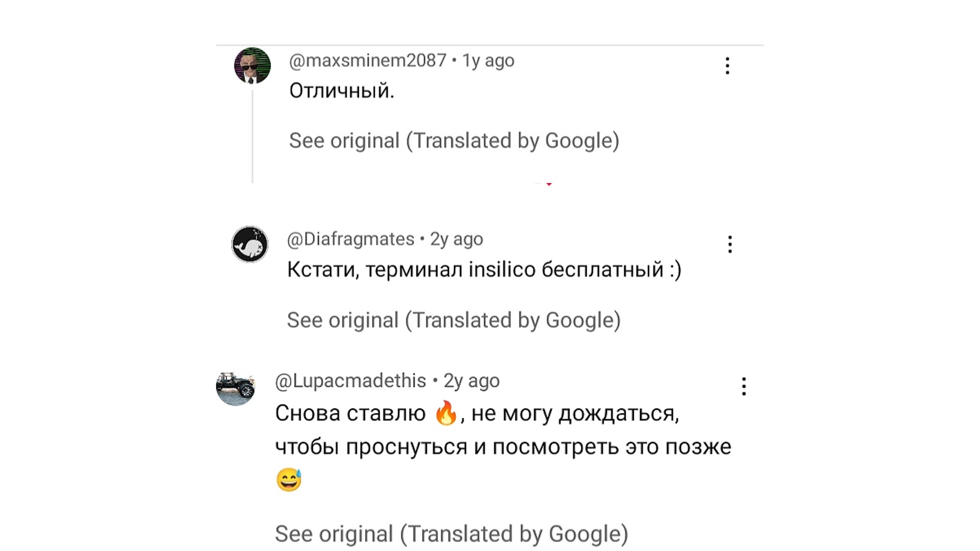Open @maxsminem2087's profile avatar
This screenshot has width=980, height=551.
[x=251, y=66]
